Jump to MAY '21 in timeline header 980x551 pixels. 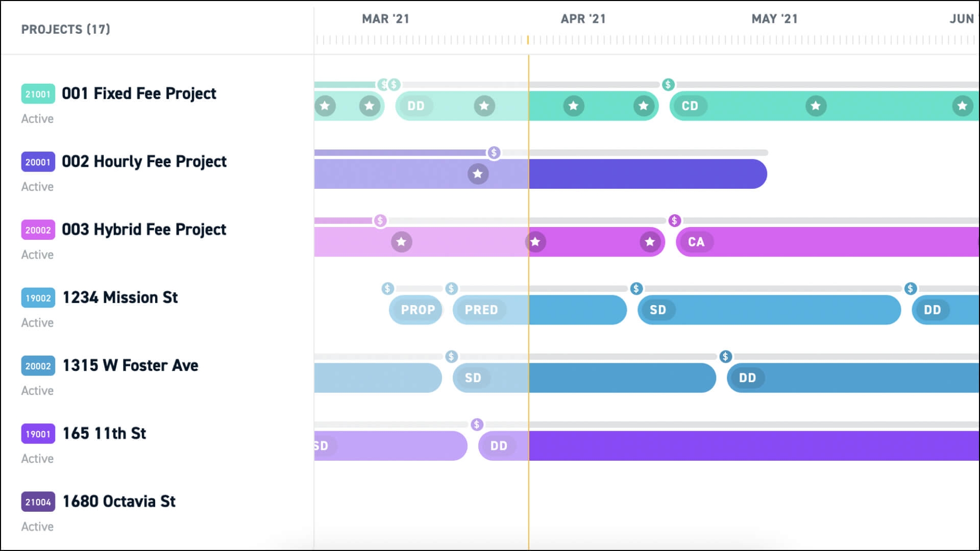point(774,19)
